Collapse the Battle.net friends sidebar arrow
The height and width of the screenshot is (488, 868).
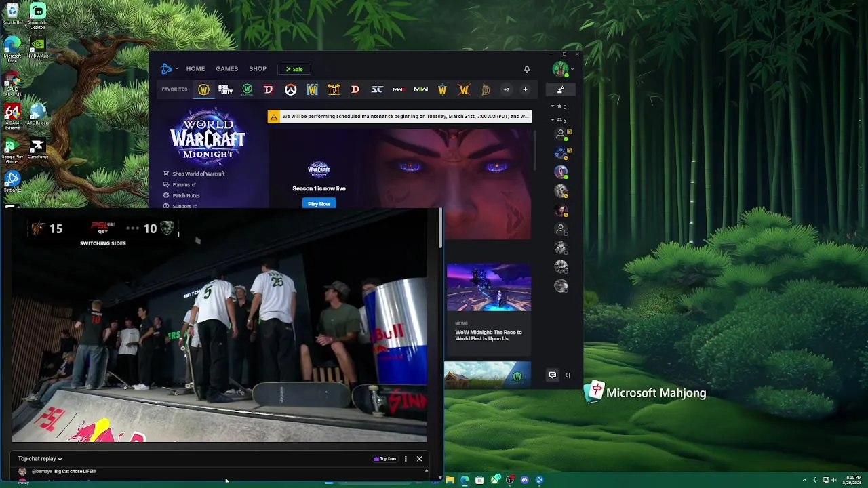[x=568, y=375]
